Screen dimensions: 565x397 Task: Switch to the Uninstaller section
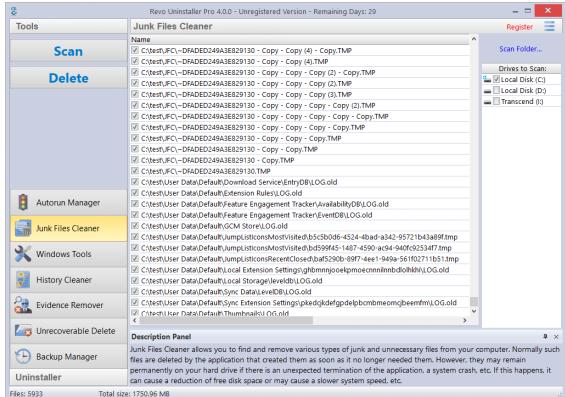[x=68, y=377]
